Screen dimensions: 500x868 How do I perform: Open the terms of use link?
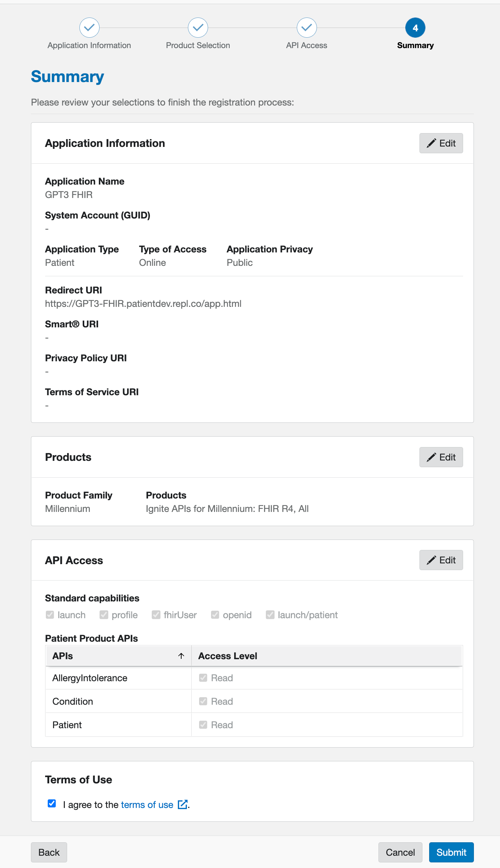[x=147, y=805]
